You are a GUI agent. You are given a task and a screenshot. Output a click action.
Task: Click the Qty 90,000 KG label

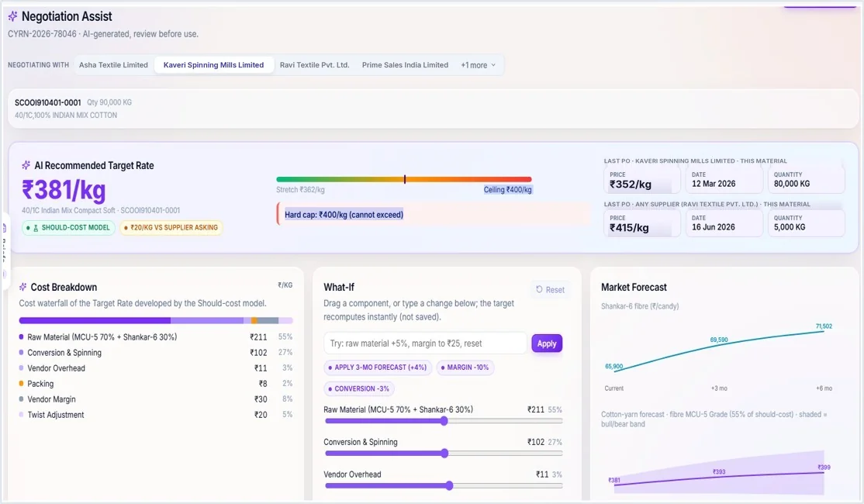point(109,102)
